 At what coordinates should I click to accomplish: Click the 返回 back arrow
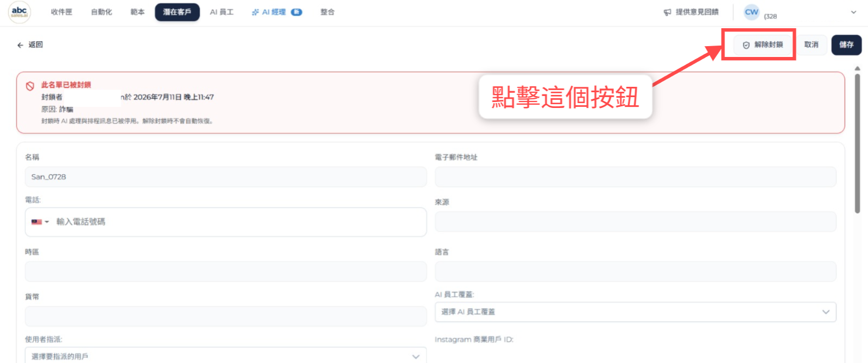click(x=20, y=45)
